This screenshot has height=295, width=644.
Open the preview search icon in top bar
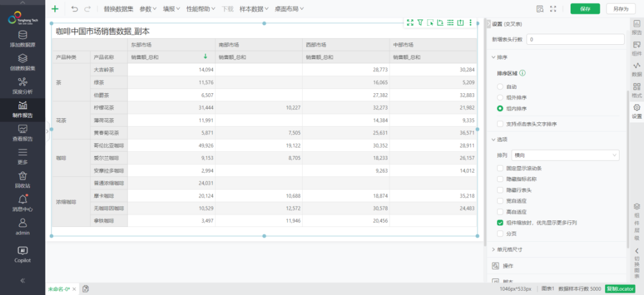(540, 8)
